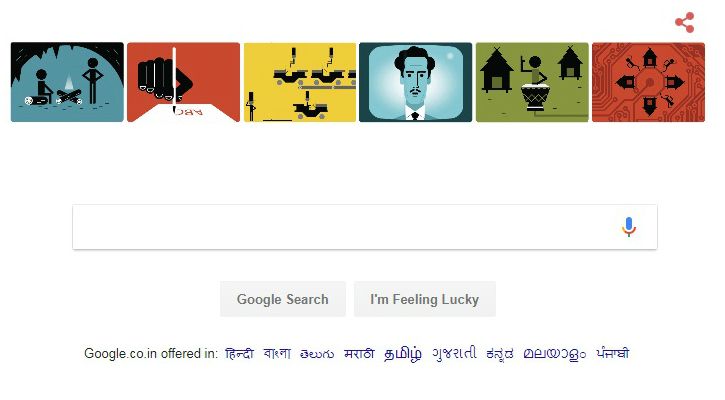Click the microphone voice search icon
The width and height of the screenshot is (725, 400).
(x=628, y=227)
